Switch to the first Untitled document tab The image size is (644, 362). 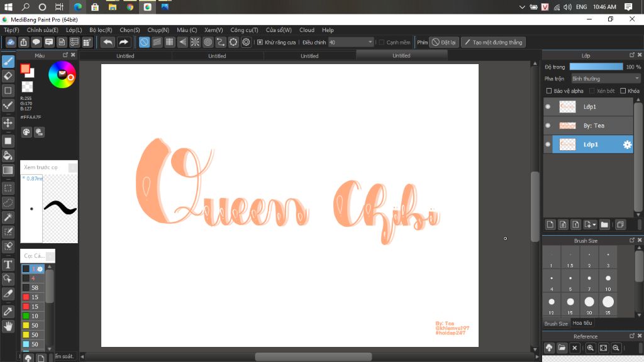[125, 56]
